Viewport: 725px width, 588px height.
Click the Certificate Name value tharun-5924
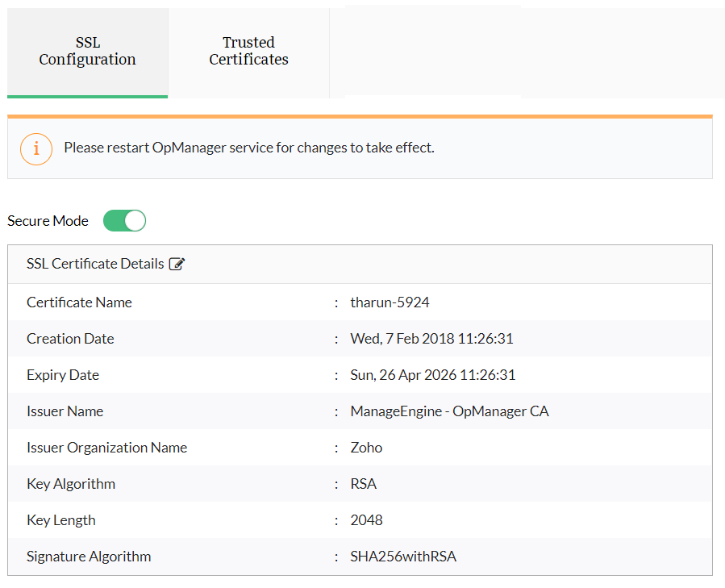click(390, 302)
